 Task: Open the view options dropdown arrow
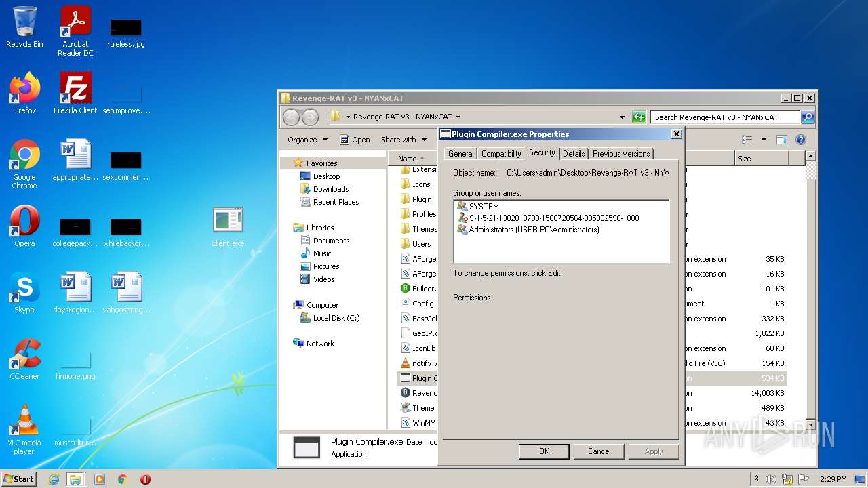(x=764, y=140)
